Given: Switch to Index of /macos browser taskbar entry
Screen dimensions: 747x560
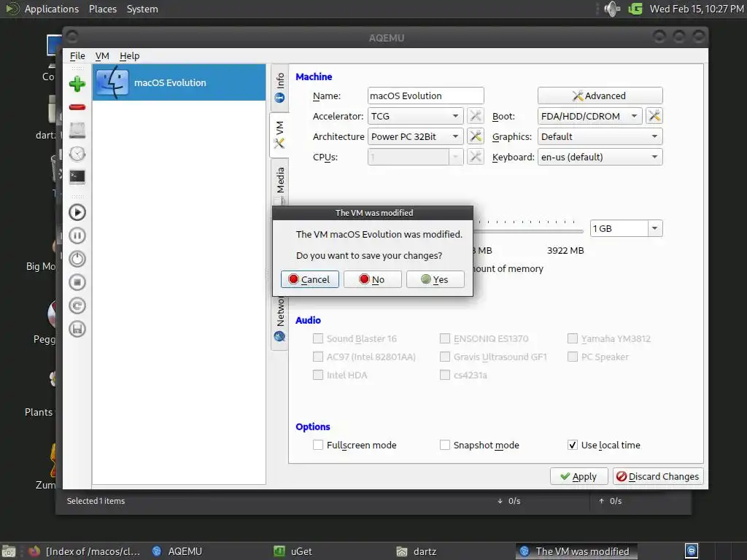Looking at the screenshot, I should [85, 551].
